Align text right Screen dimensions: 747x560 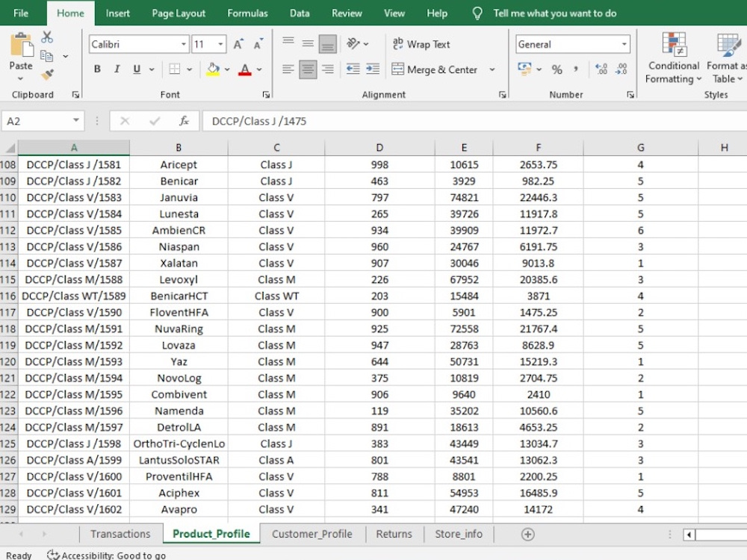point(328,69)
